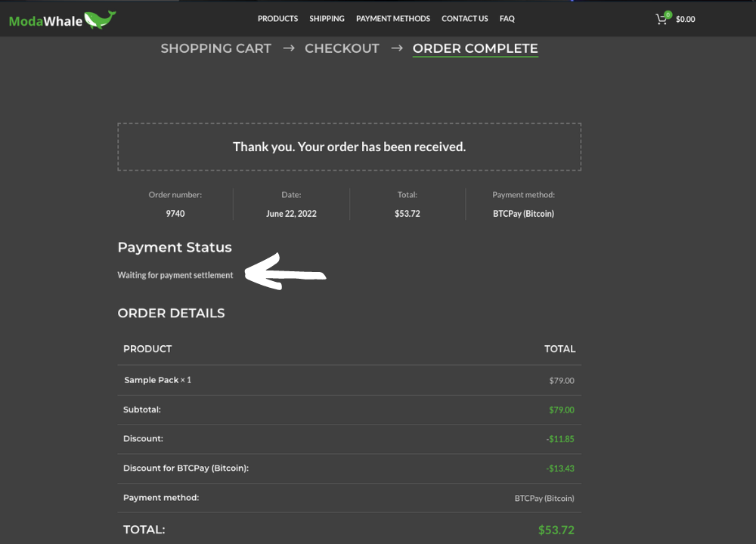The height and width of the screenshot is (544, 756).
Task: Click the whale logo icon
Action: click(100, 20)
